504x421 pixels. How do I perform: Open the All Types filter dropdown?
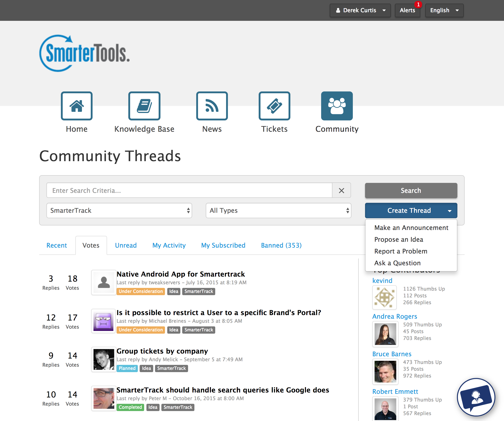pyautogui.click(x=278, y=210)
